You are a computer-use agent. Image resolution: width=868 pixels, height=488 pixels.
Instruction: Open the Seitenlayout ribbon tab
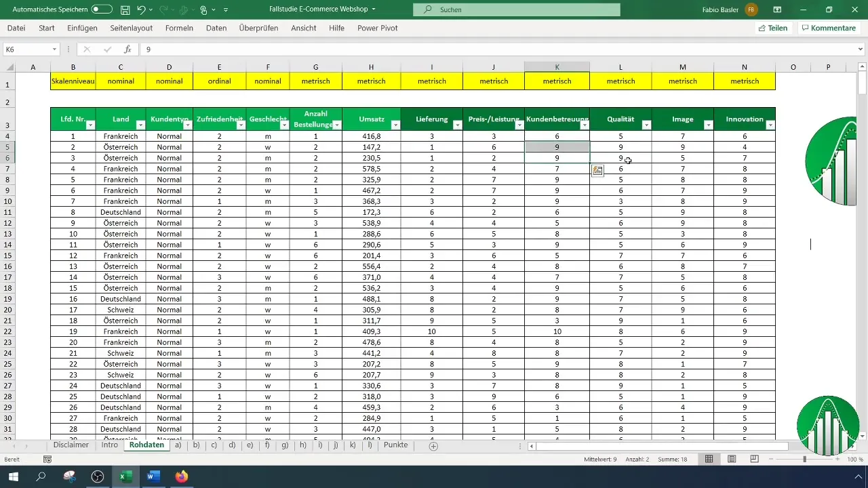pyautogui.click(x=131, y=28)
